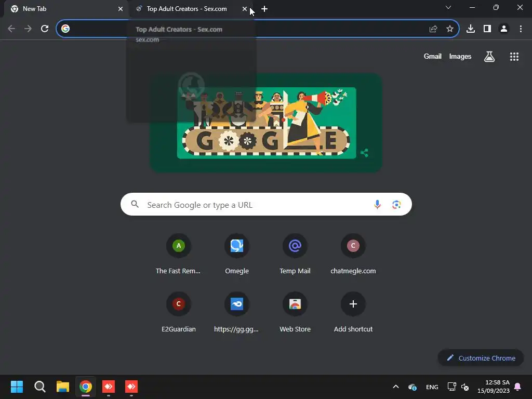Bookmark this tab with the star icon

tap(450, 29)
